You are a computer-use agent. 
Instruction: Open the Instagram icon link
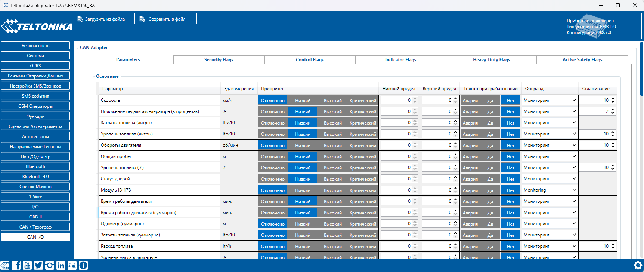pos(50,265)
